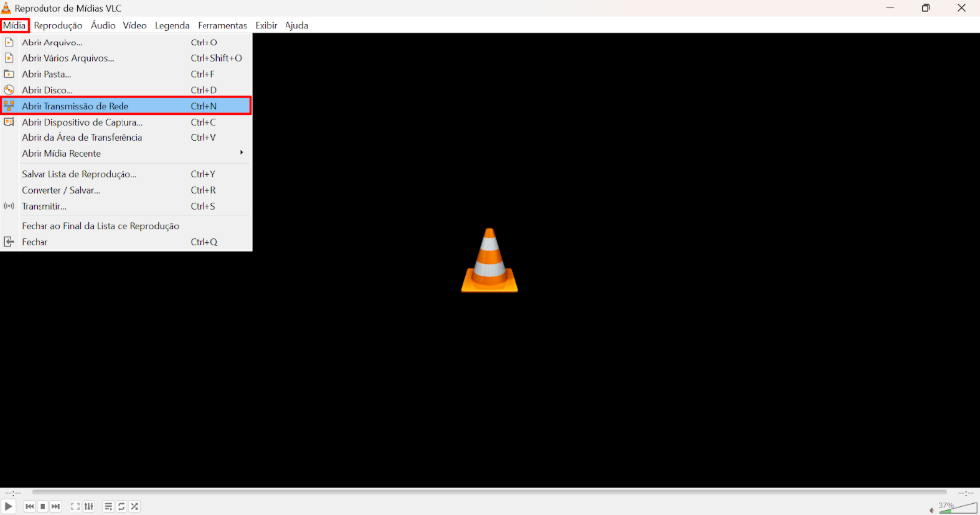Open the Mídia menu
The image size is (980, 515).
tap(14, 25)
